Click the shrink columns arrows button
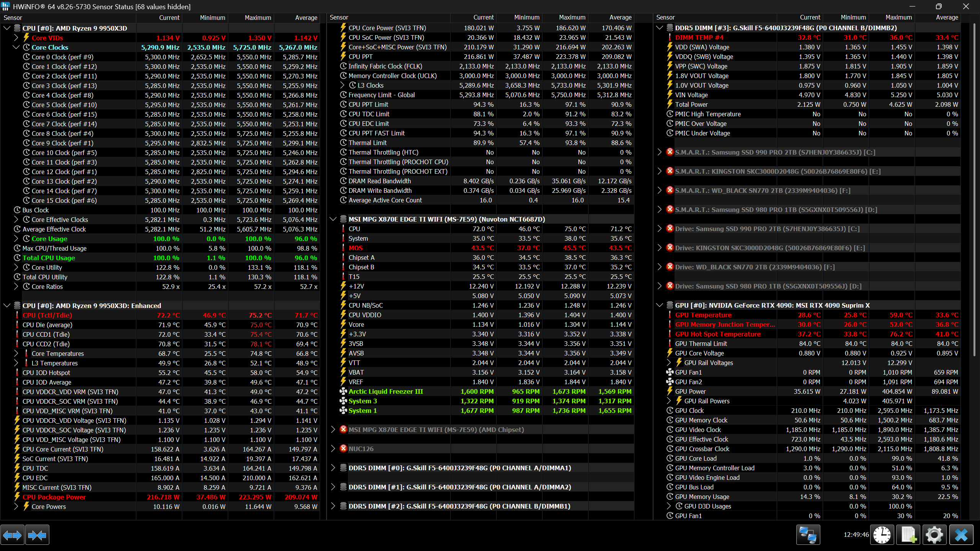This screenshot has width=980, height=551. [x=37, y=535]
